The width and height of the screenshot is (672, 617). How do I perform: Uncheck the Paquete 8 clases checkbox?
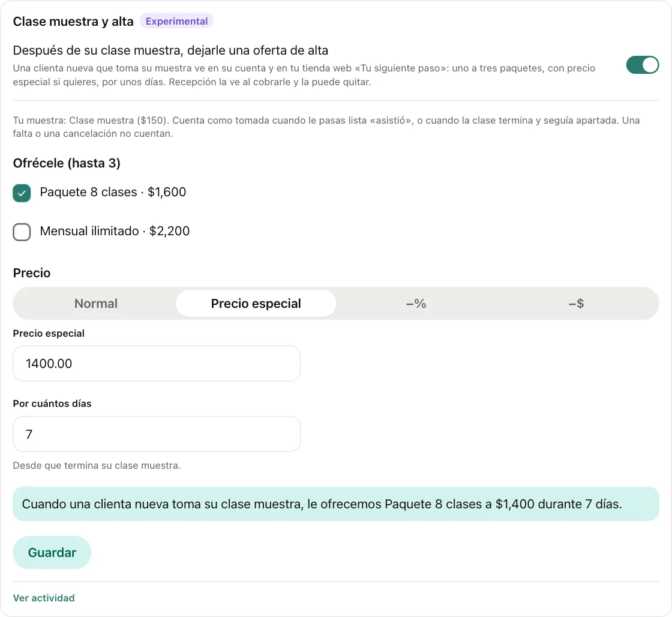[22, 193]
